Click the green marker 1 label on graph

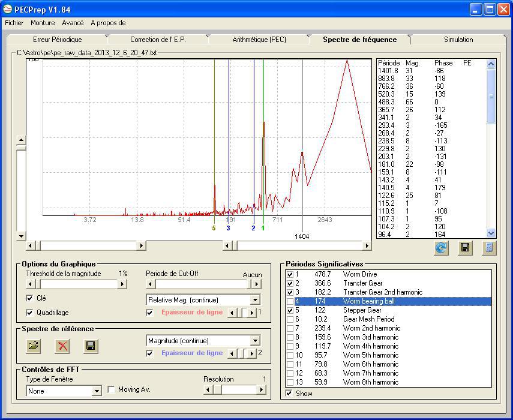(x=263, y=228)
